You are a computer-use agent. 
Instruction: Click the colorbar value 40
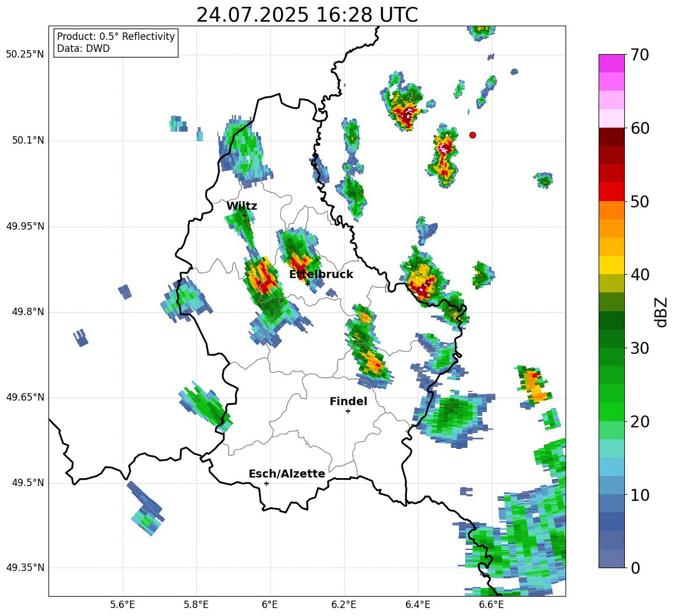click(640, 275)
